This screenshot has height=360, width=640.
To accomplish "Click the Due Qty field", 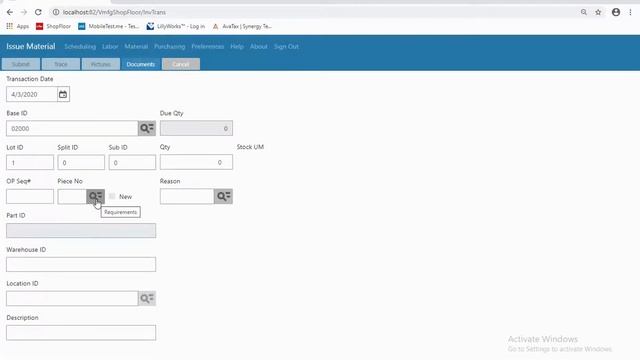I will tap(196, 128).
